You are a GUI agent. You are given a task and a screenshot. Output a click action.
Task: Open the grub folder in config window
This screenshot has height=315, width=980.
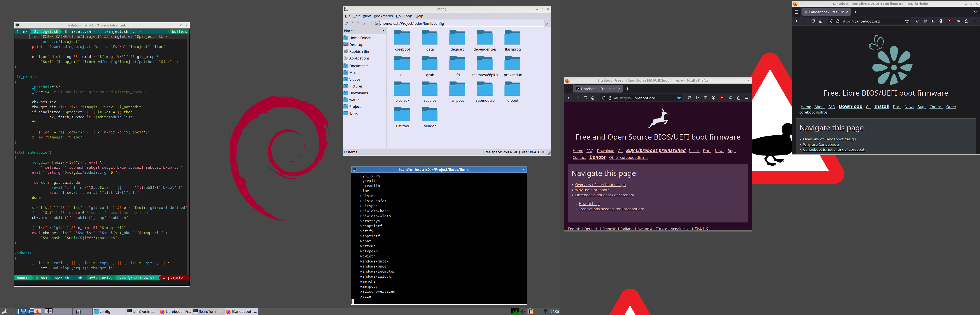pos(430,66)
